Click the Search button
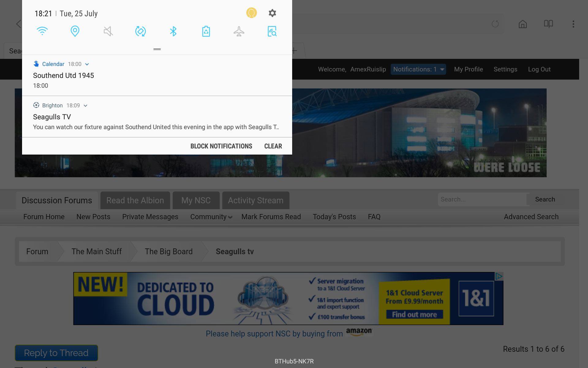588x368 pixels. [545, 199]
